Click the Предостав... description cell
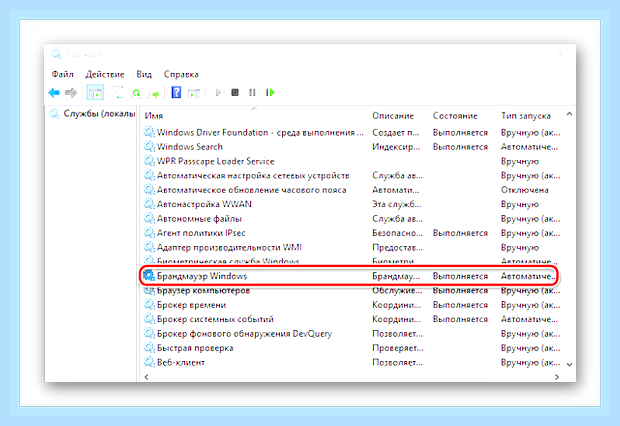Image resolution: width=620 pixels, height=426 pixels. (397, 247)
